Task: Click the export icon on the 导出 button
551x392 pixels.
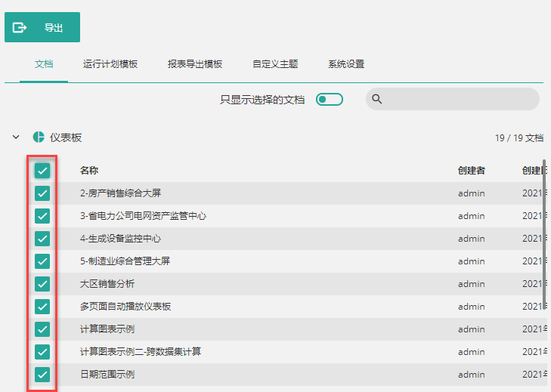Action: [20, 28]
